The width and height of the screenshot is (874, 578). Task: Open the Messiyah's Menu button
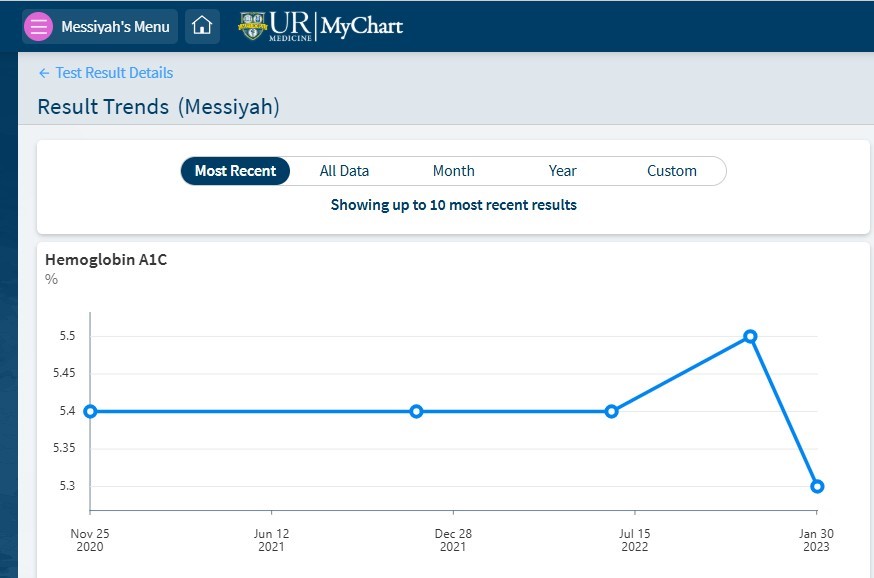100,26
